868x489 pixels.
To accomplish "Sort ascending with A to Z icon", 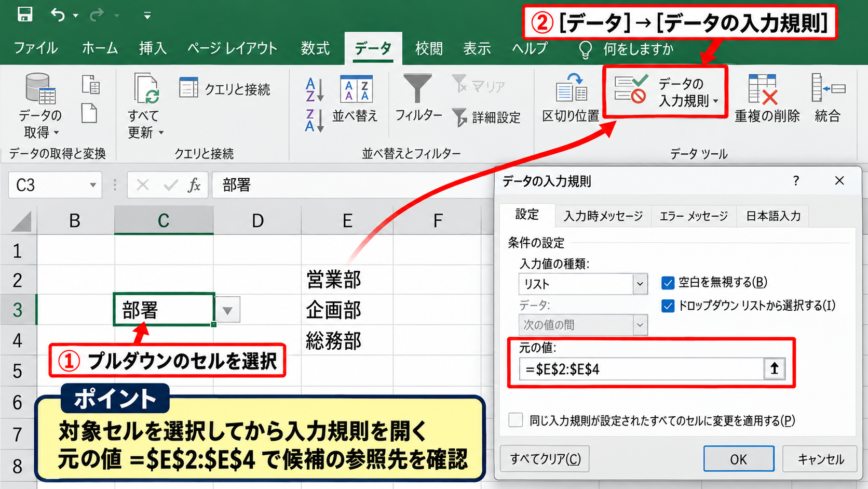I will coord(315,89).
